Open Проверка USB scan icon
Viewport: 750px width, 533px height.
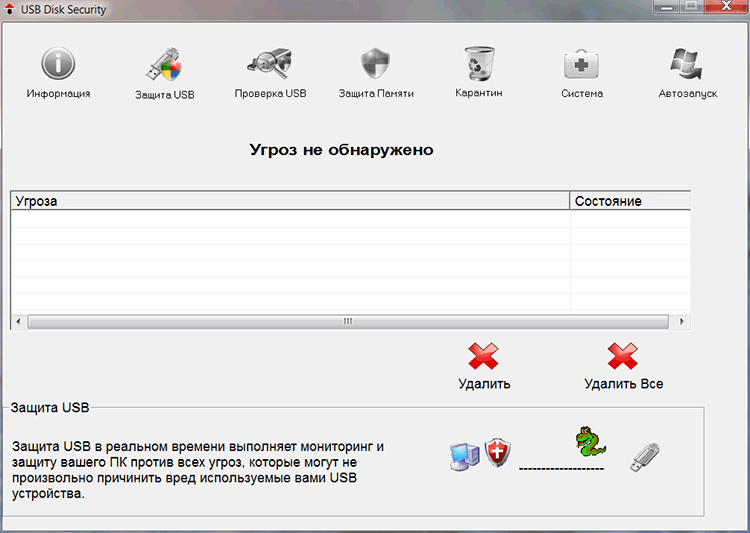click(270, 63)
